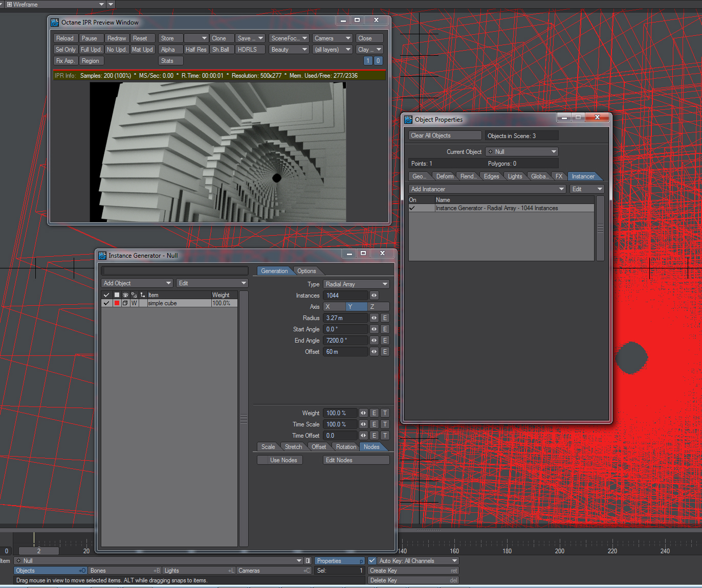Click the Edit Nodes button
702x588 pixels.
tap(357, 460)
